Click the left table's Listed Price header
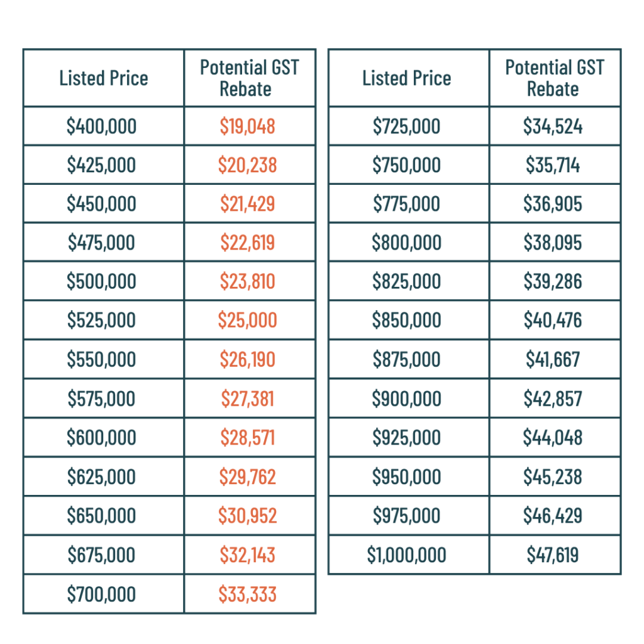Viewport: 644px width, 644px height. pyautogui.click(x=104, y=78)
